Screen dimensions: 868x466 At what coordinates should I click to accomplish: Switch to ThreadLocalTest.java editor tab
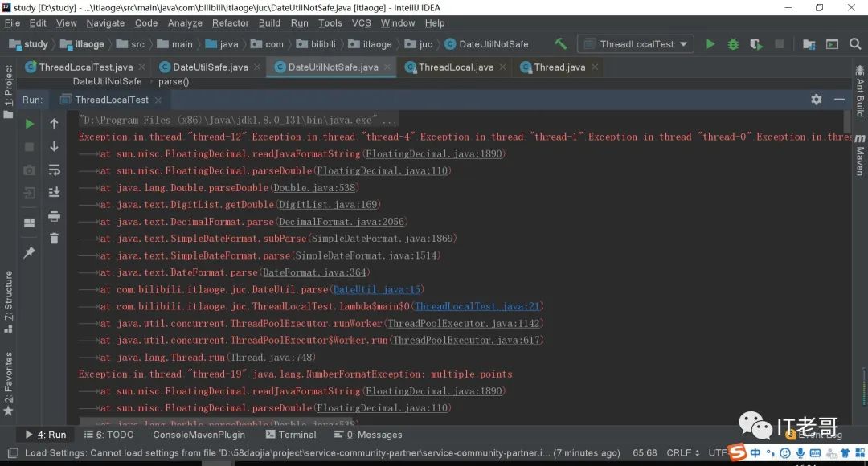(85, 67)
